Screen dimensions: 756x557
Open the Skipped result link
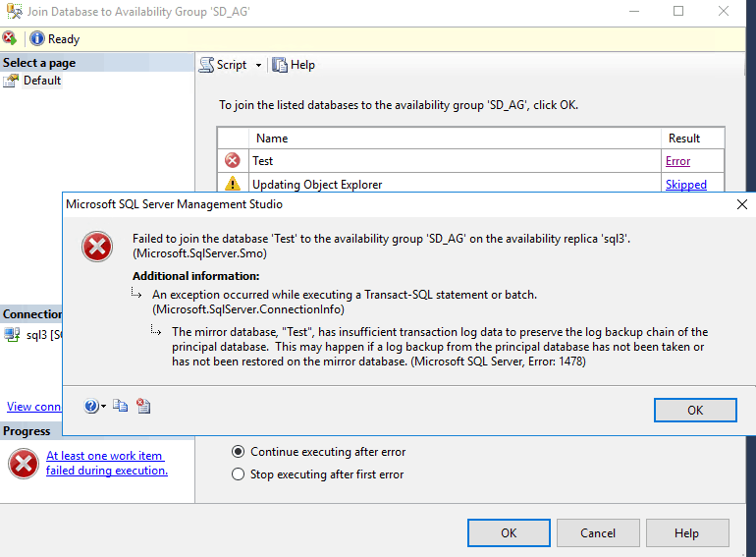[x=685, y=185]
